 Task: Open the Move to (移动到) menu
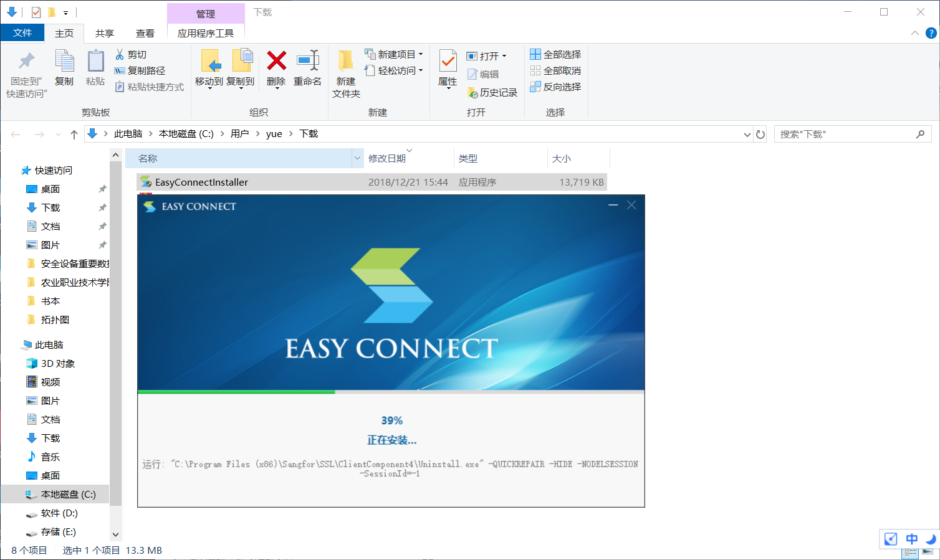[209, 69]
